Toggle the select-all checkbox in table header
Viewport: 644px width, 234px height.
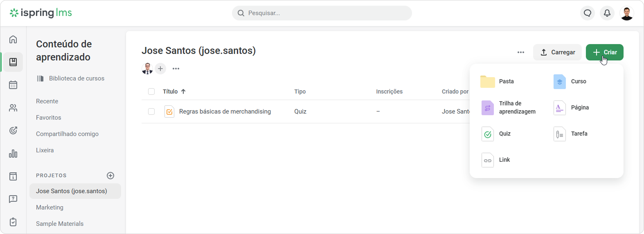pos(151,91)
